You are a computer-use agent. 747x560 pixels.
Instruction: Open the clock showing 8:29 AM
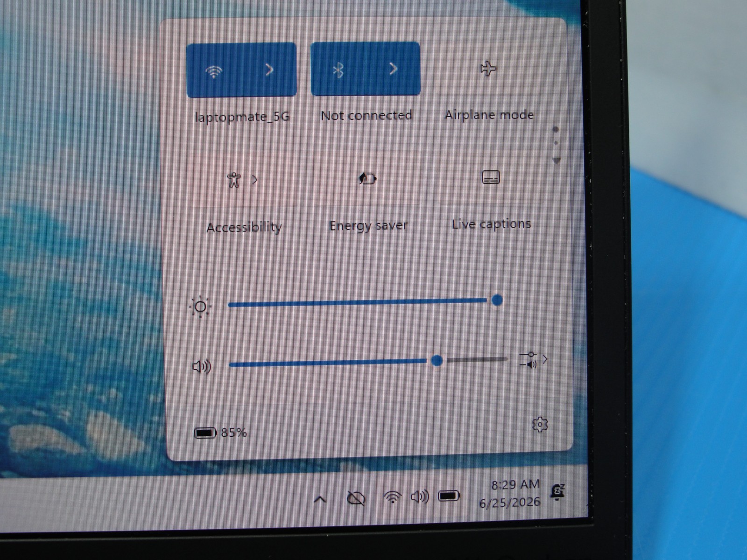click(x=515, y=485)
